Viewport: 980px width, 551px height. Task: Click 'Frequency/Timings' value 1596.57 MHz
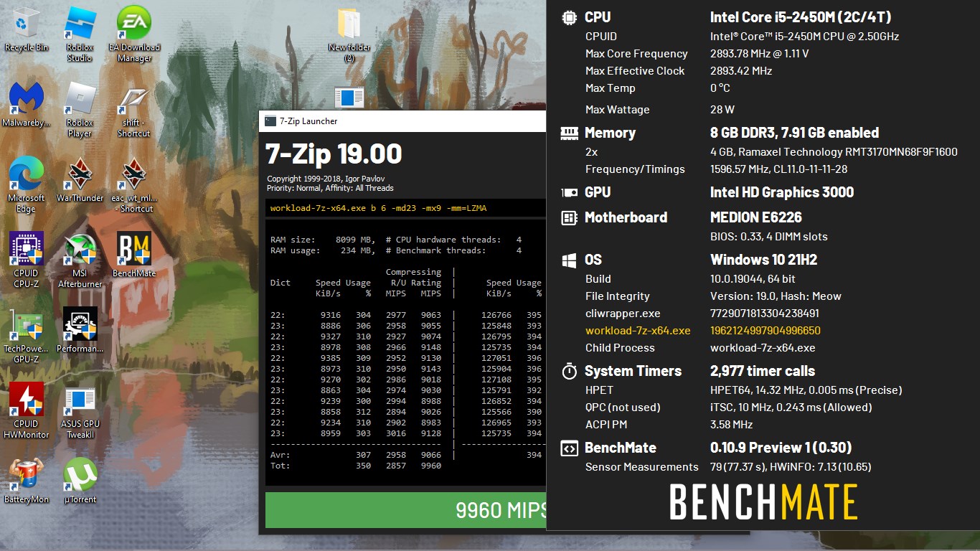pyautogui.click(x=778, y=169)
